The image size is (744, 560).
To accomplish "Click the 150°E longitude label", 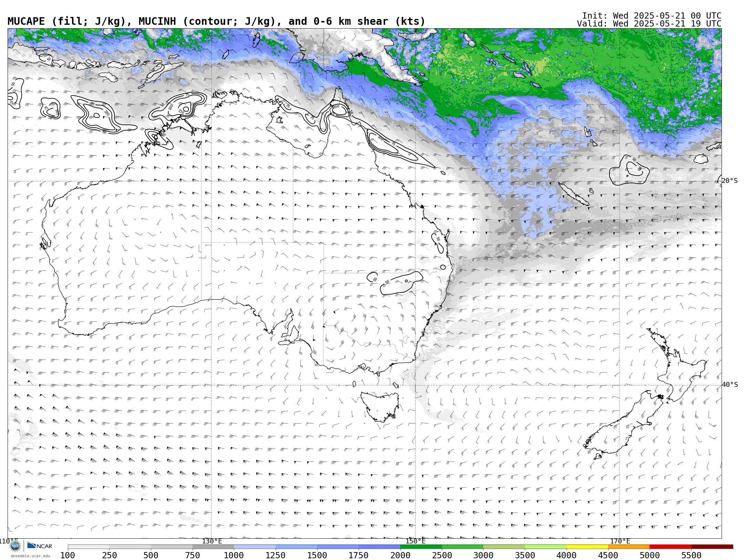I will click(x=415, y=541).
